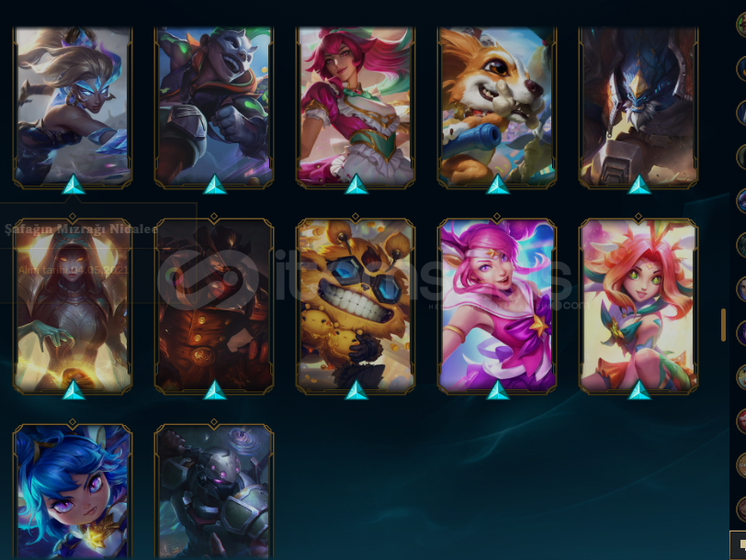Image resolution: width=746 pixels, height=560 pixels.
Task: Open the Star Guardian Lux skin card
Action: pos(497,306)
